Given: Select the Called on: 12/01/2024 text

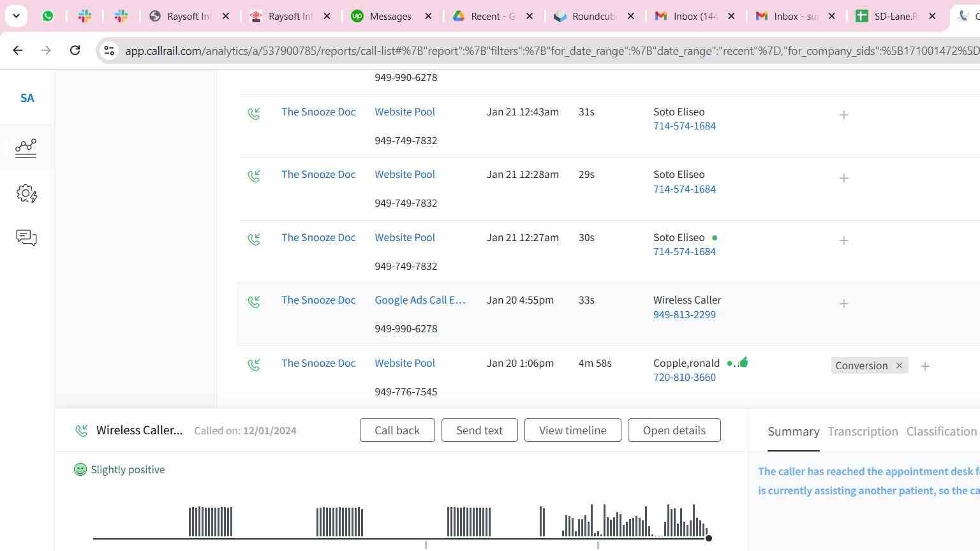Looking at the screenshot, I should click(245, 430).
